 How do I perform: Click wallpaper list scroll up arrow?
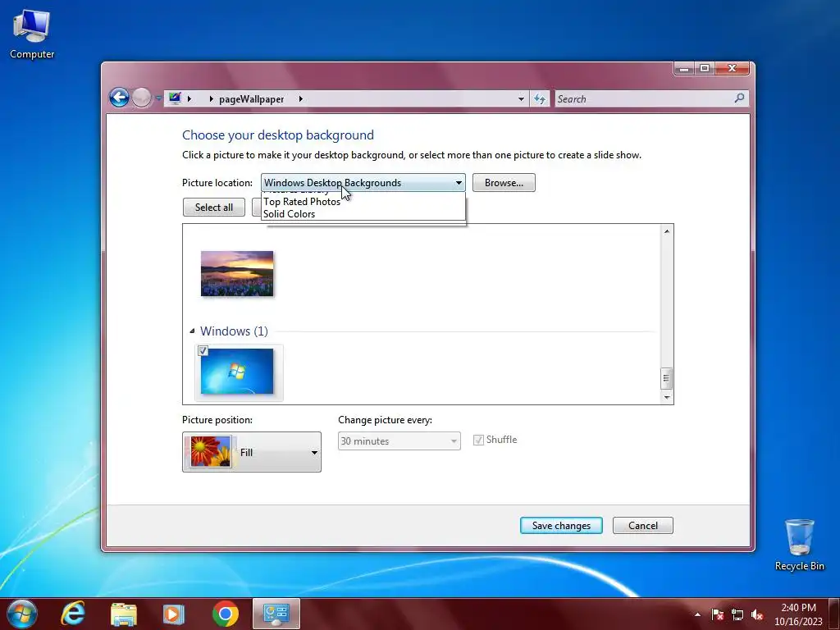pos(666,231)
